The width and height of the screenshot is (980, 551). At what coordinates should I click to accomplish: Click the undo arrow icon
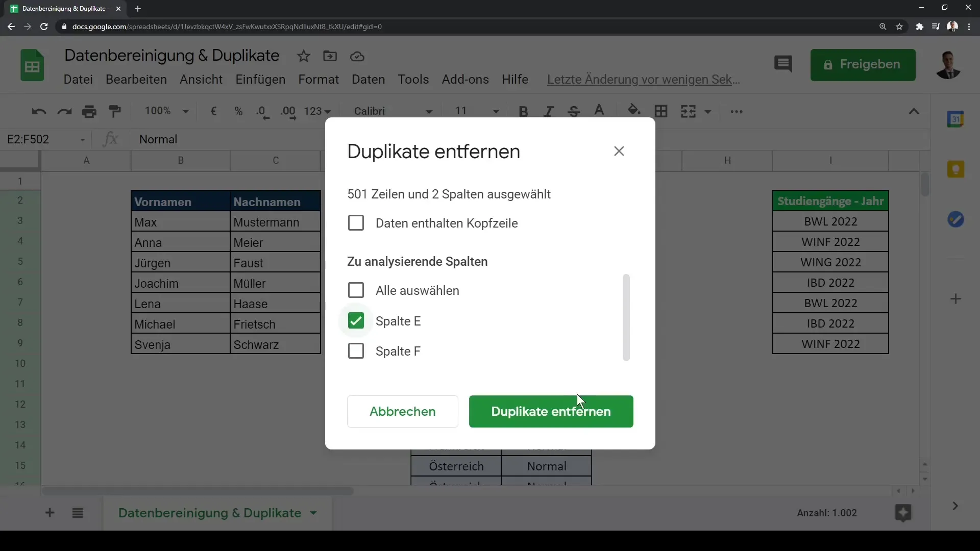pos(39,111)
